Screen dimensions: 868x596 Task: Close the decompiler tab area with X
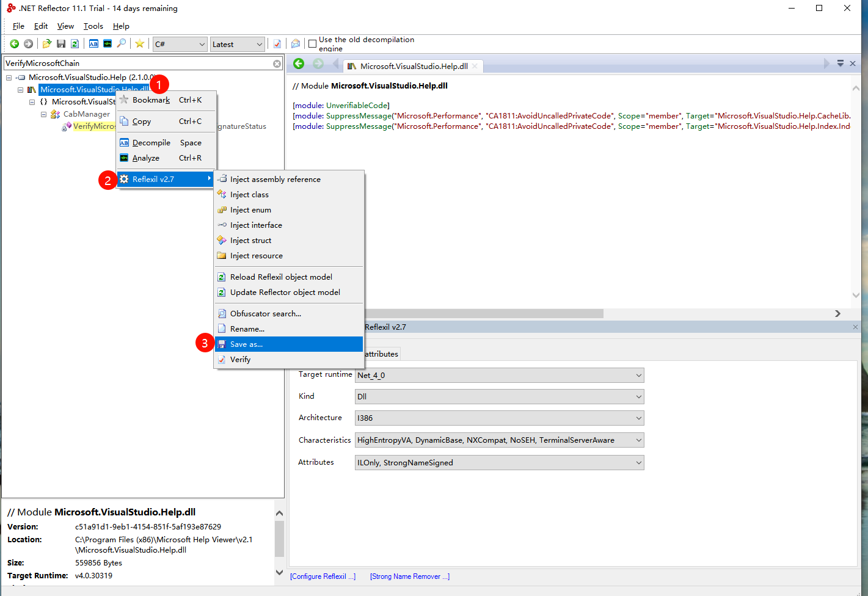(853, 64)
